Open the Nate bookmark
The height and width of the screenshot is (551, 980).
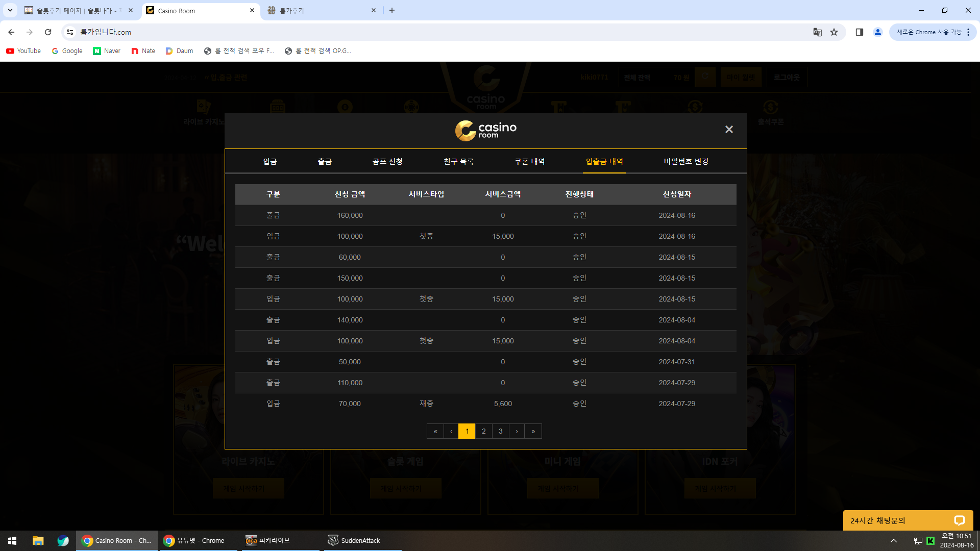[x=143, y=51]
